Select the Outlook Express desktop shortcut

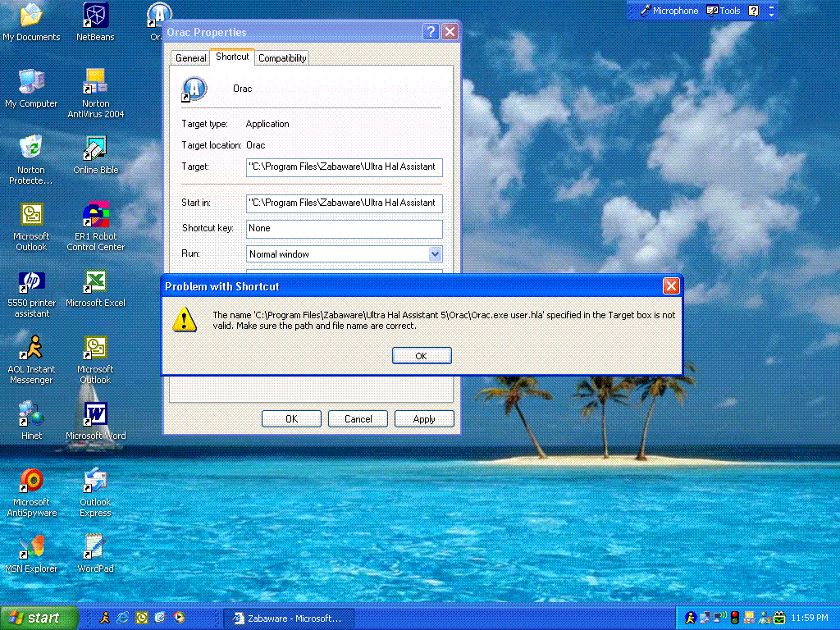tap(95, 492)
